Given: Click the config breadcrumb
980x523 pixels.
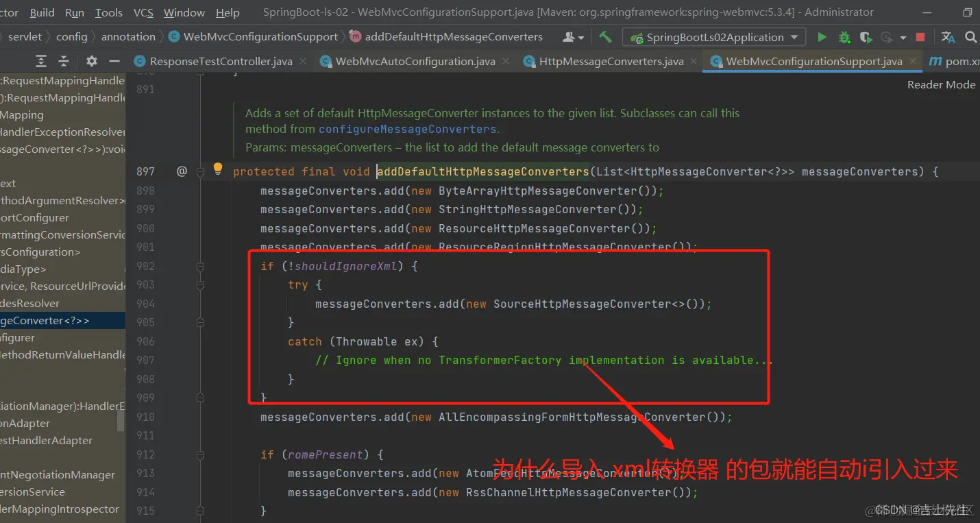Looking at the screenshot, I should [x=72, y=37].
